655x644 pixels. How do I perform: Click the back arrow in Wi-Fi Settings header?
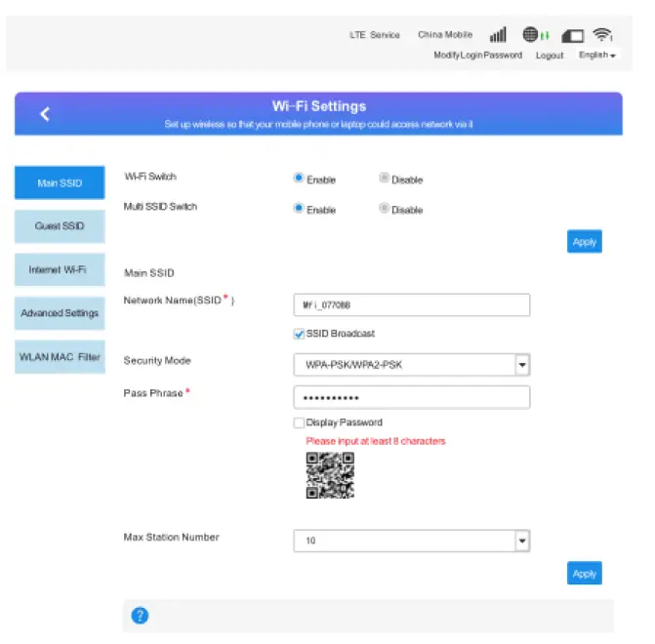coord(45,113)
